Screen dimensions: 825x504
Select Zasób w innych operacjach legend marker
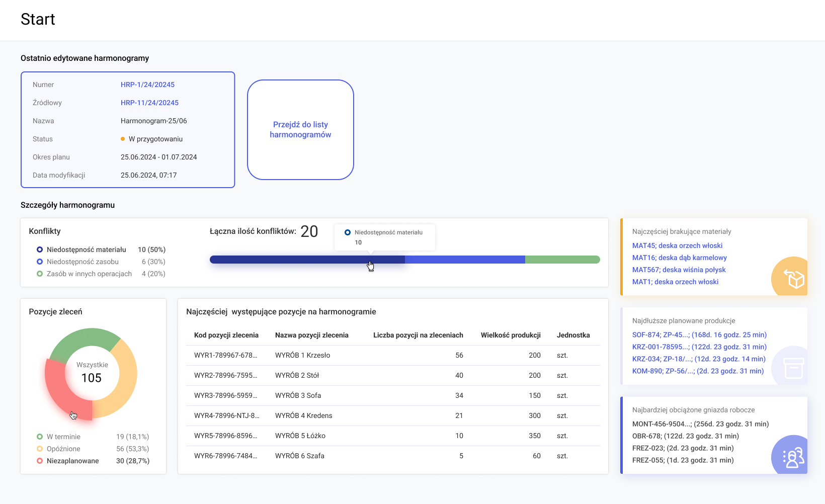[40, 274]
